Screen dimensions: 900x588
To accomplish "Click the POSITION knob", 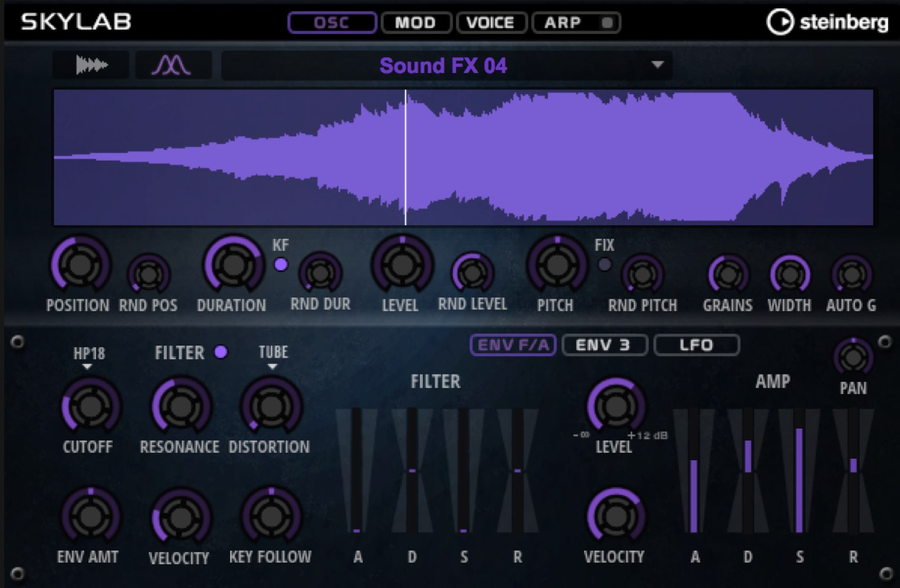I will pos(80,265).
